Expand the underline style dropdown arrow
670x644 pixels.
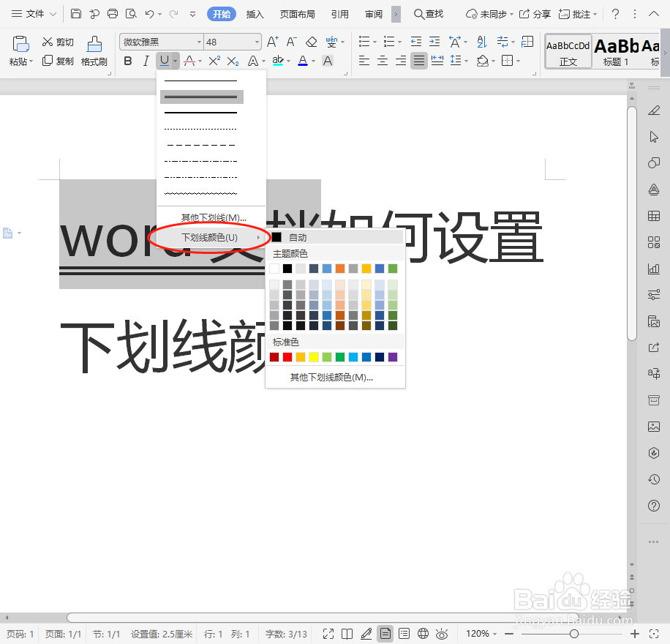(176, 61)
